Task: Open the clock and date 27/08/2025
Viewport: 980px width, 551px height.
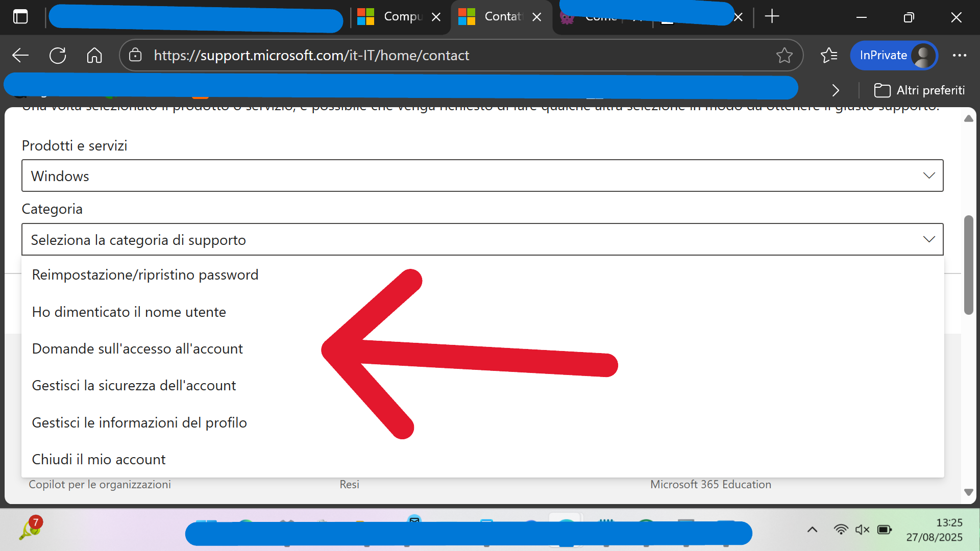Action: click(934, 530)
